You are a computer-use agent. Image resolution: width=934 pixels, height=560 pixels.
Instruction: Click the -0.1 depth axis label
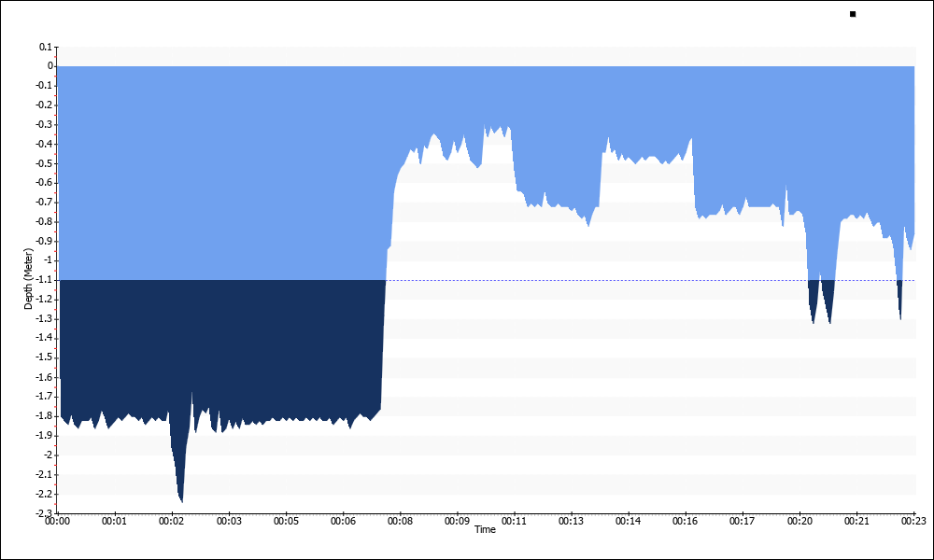click(44, 86)
